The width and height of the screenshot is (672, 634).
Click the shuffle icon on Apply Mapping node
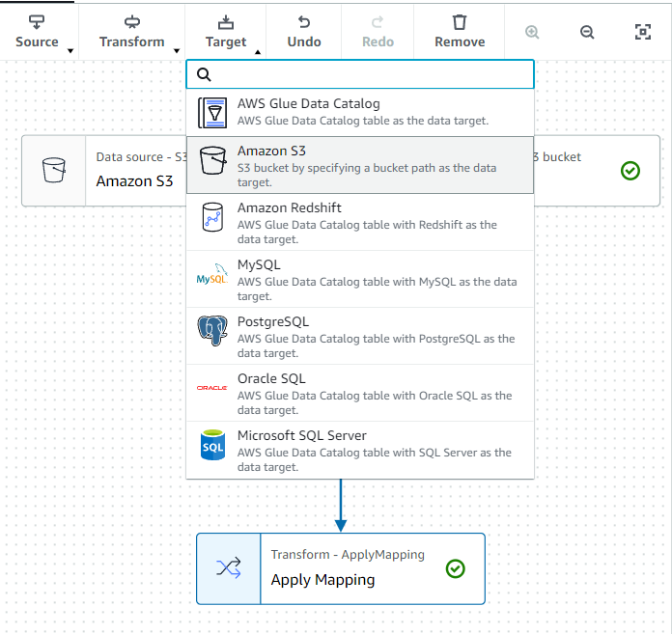coord(229,568)
